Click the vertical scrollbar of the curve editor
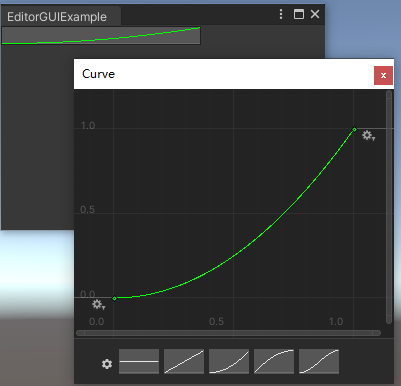Image resolution: width=401 pixels, height=386 pixels. pos(389,207)
